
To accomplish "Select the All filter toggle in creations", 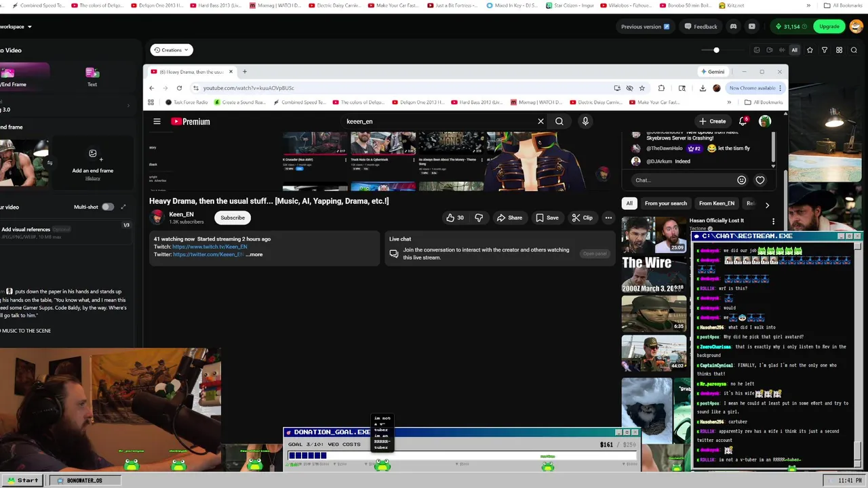I will (794, 49).
